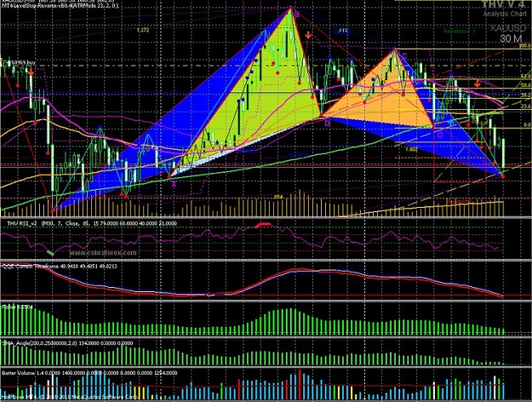
Task: Select the orange harmonic triangle
Action: [385, 99]
